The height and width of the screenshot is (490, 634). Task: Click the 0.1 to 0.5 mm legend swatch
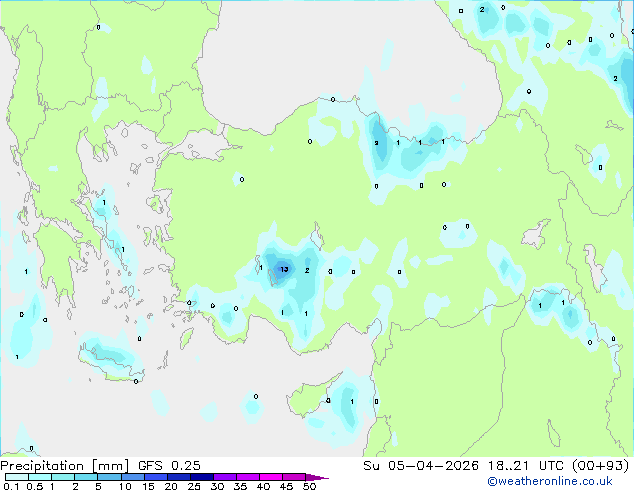click(17, 477)
